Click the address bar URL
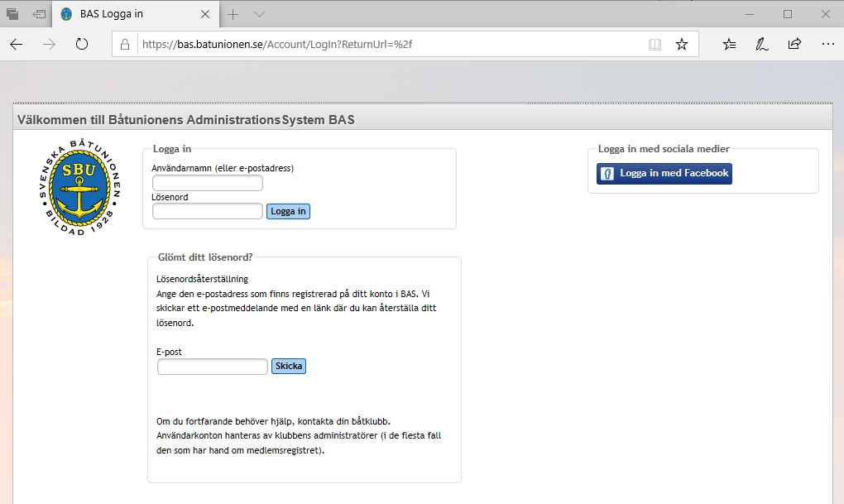Image resolution: width=844 pixels, height=504 pixels. coord(277,44)
